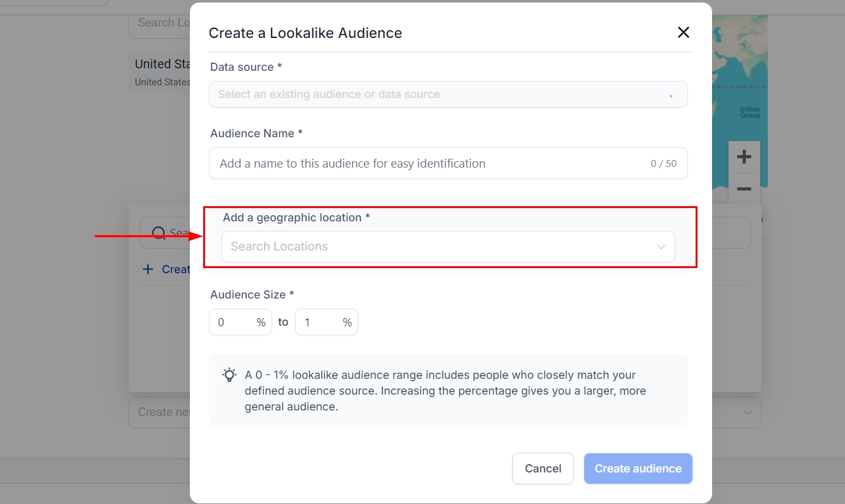The height and width of the screenshot is (504, 845).
Task: Click the 0 / 50 character counter
Action: [x=663, y=164]
